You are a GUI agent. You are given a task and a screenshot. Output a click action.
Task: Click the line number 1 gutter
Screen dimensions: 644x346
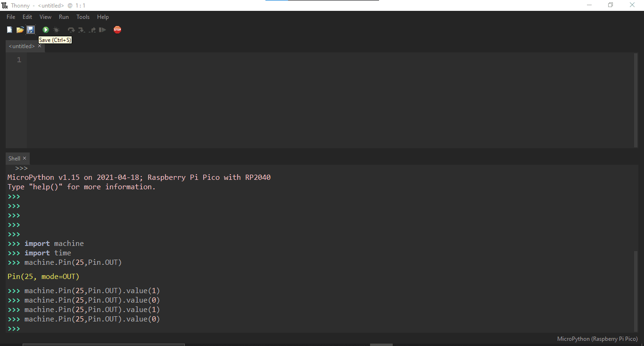[19, 60]
